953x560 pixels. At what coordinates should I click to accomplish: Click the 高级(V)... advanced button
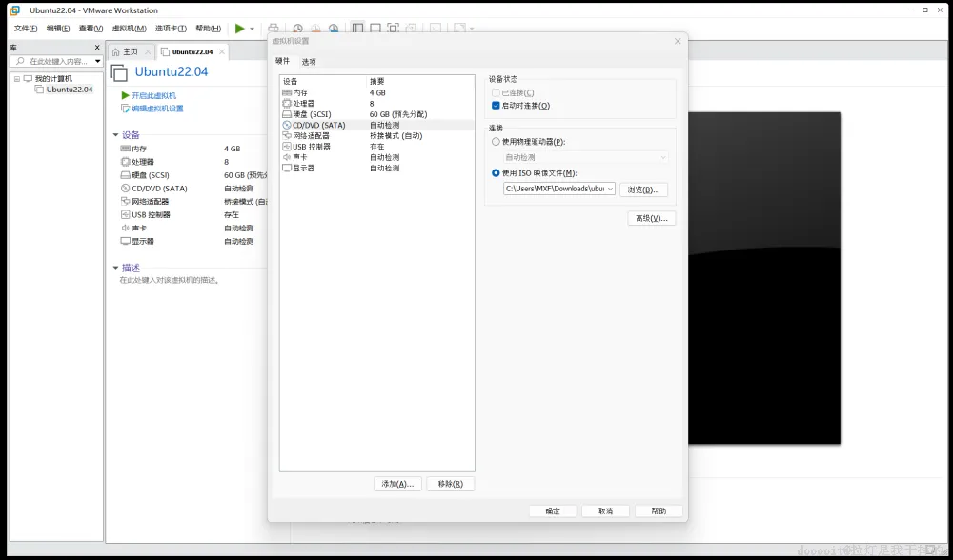652,218
